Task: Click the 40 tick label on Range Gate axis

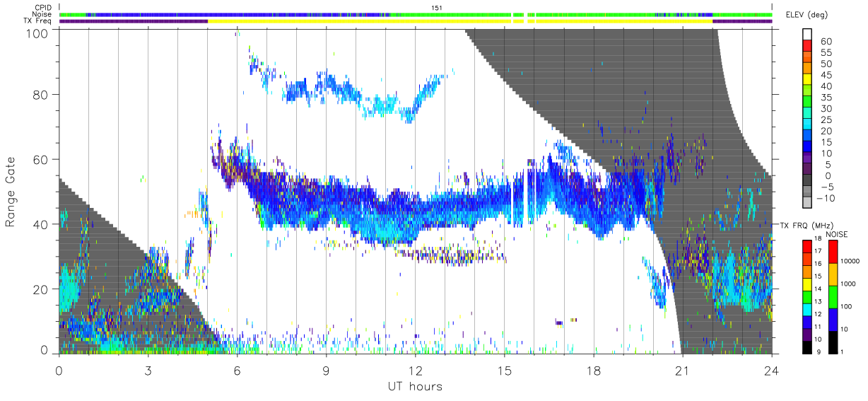Action: 41,224
